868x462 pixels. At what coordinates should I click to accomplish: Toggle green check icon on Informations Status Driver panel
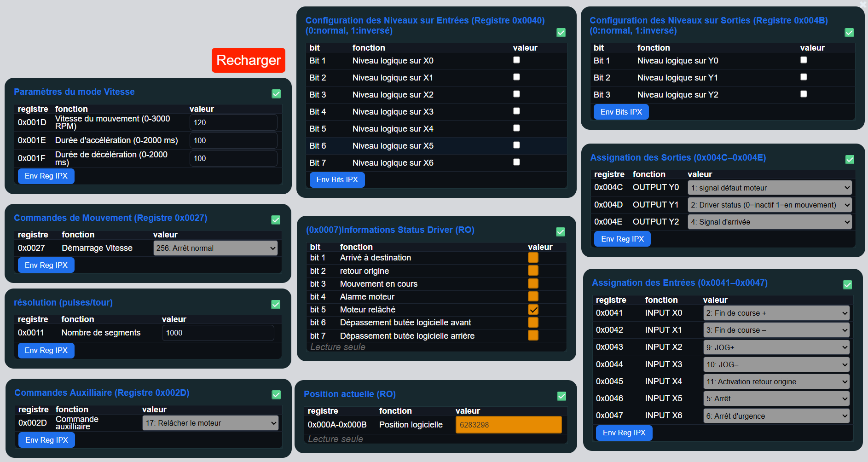pyautogui.click(x=561, y=232)
